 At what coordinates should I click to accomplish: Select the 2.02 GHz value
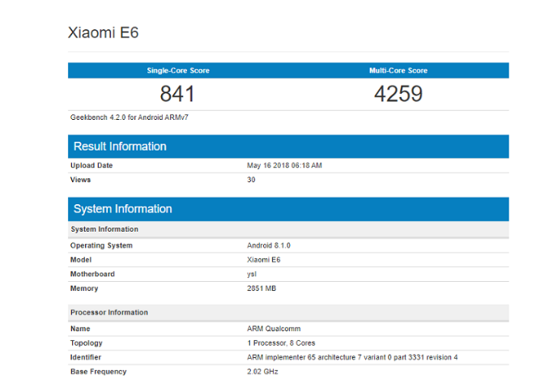click(262, 372)
